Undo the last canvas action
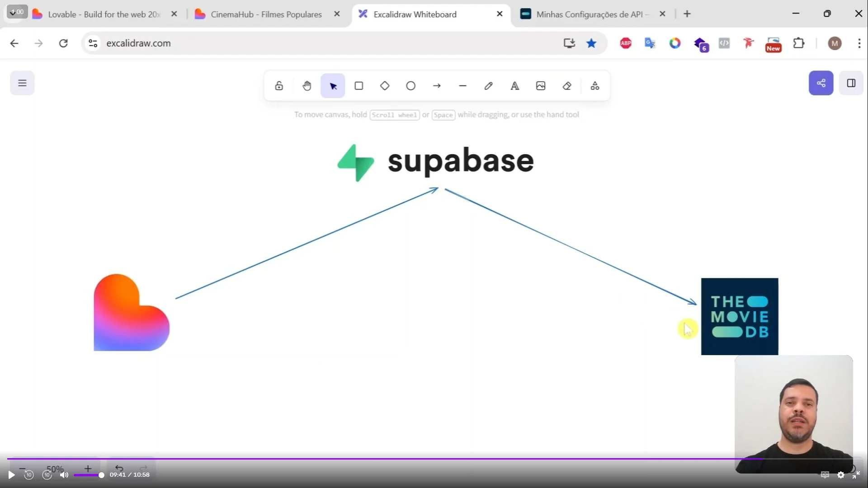This screenshot has width=868, height=488. [x=119, y=469]
